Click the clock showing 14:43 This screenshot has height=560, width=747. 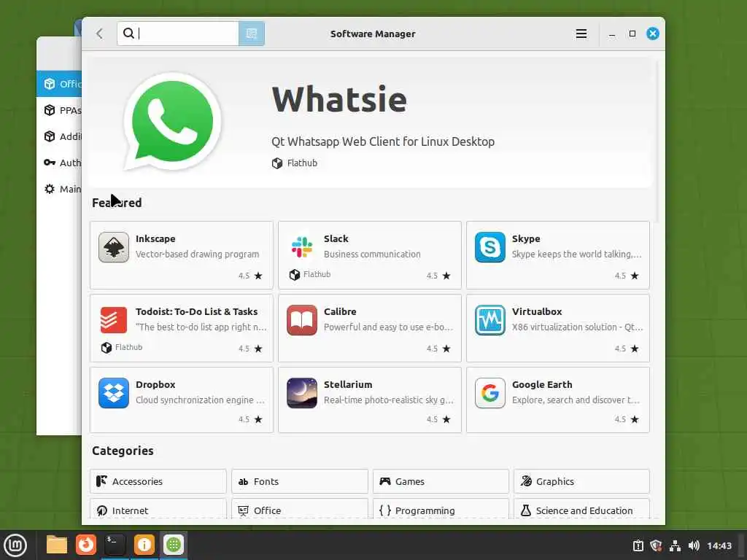719,545
